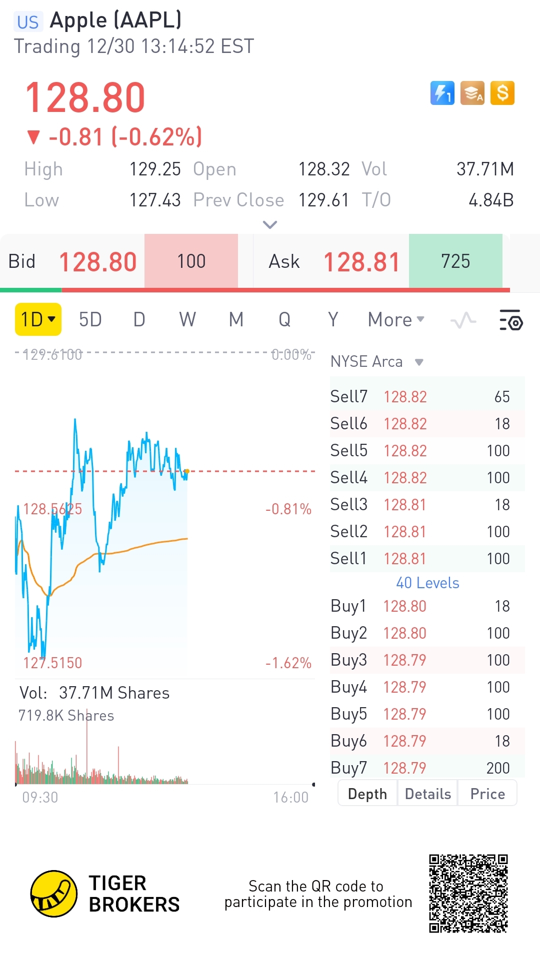Tap the bid price 128.80
Viewport: 540px width, 980px height.
click(x=98, y=262)
